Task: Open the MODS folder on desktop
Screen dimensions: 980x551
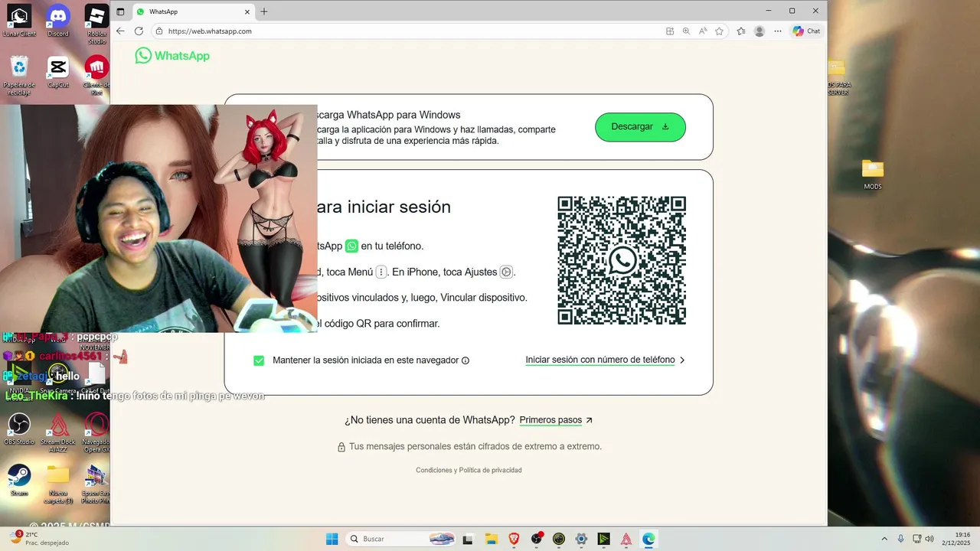Action: point(873,174)
